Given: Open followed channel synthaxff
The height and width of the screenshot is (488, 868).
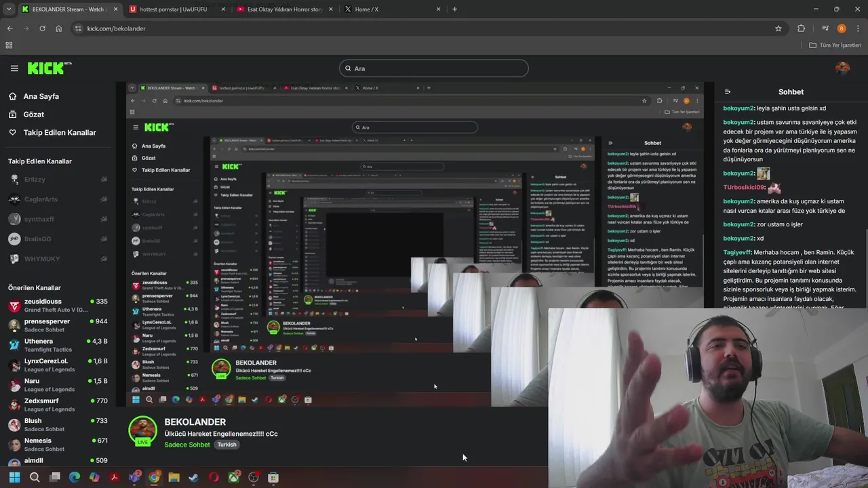Looking at the screenshot, I should coord(58,219).
